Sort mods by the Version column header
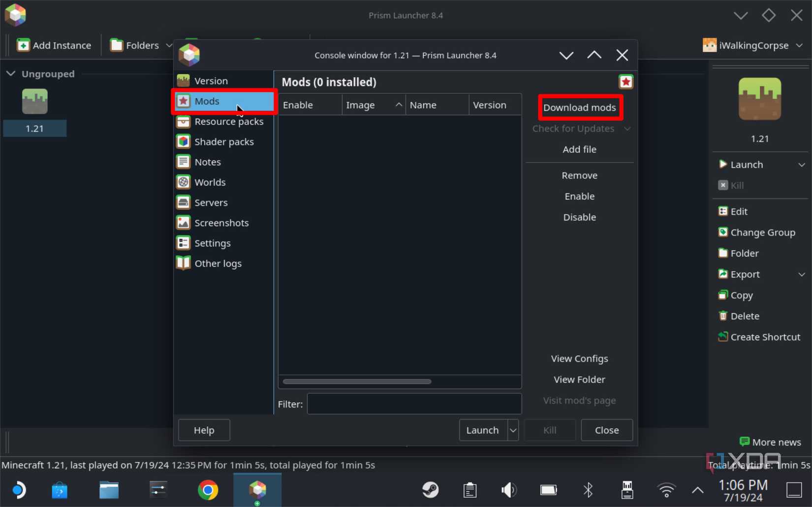 click(x=495, y=105)
